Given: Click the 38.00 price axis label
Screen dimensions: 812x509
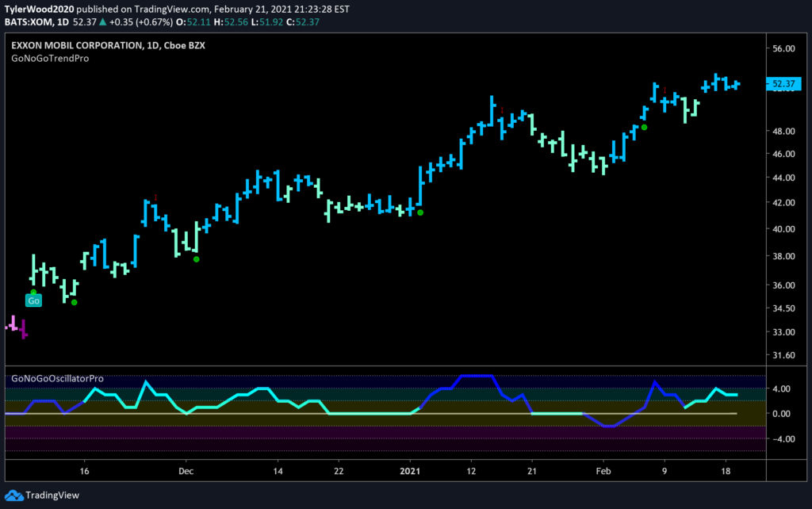Looking at the screenshot, I should click(783, 256).
